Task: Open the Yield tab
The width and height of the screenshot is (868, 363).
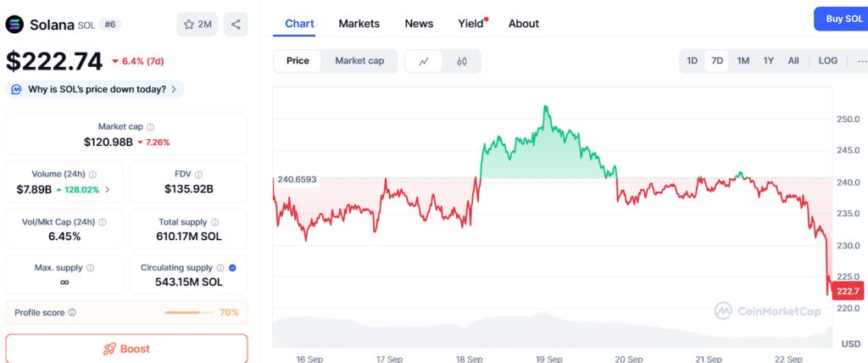Action: click(x=472, y=23)
